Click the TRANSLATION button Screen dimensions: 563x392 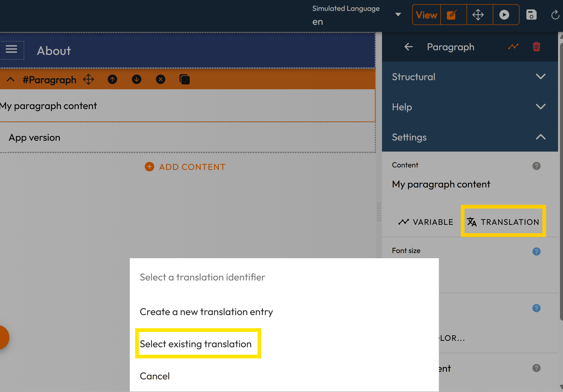coord(503,222)
